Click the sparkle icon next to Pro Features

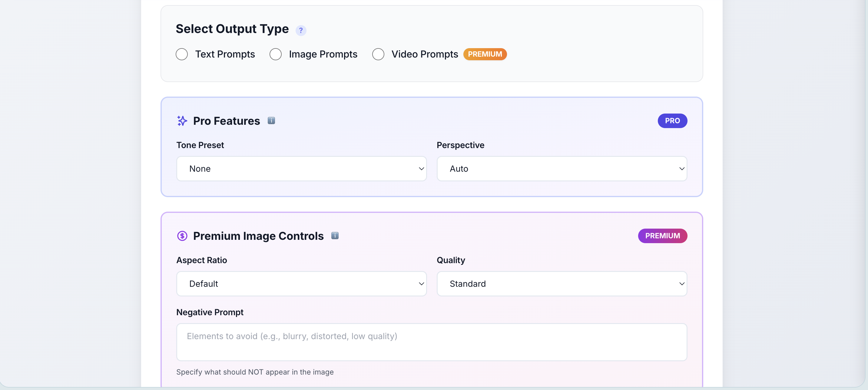[182, 121]
